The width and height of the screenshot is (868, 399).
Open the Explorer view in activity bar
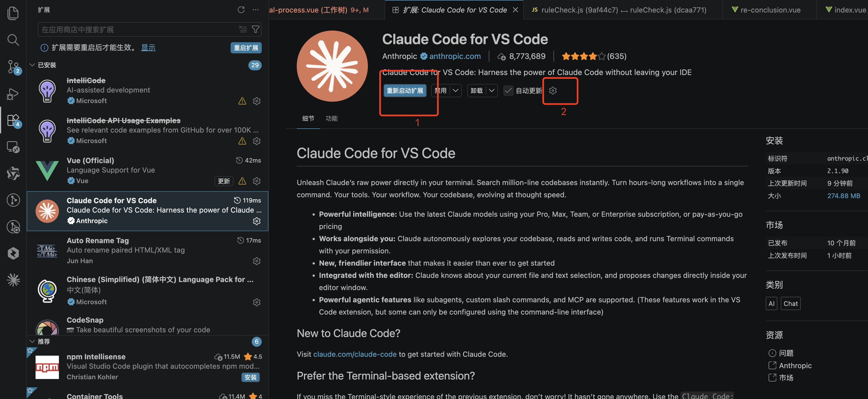(x=13, y=13)
